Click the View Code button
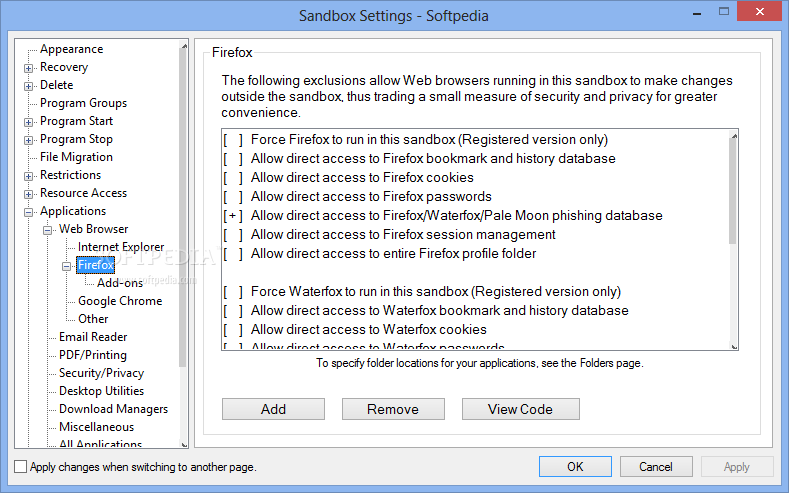Screen dimensions: 789x493 pyautogui.click(x=520, y=409)
